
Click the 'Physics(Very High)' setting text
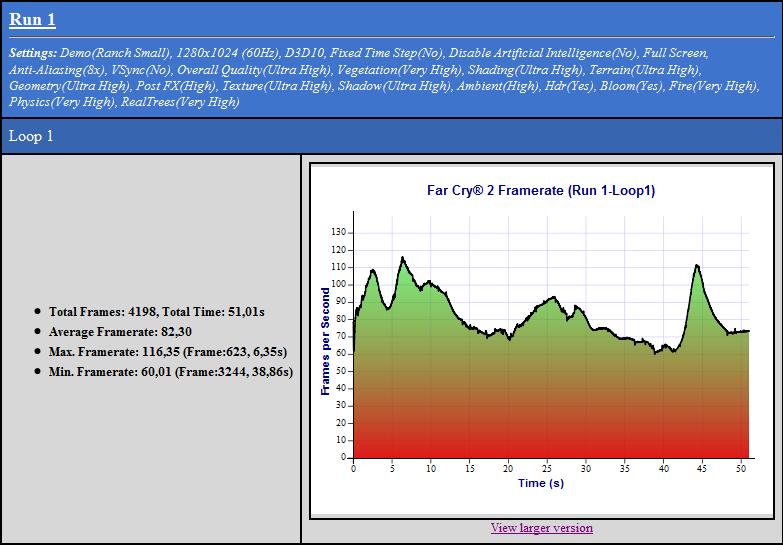point(62,102)
